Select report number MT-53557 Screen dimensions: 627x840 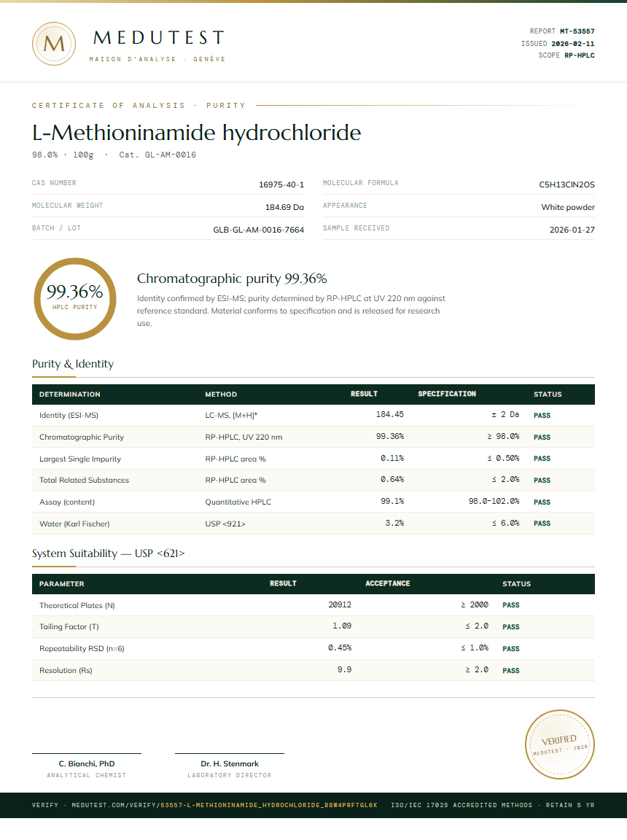click(x=577, y=31)
